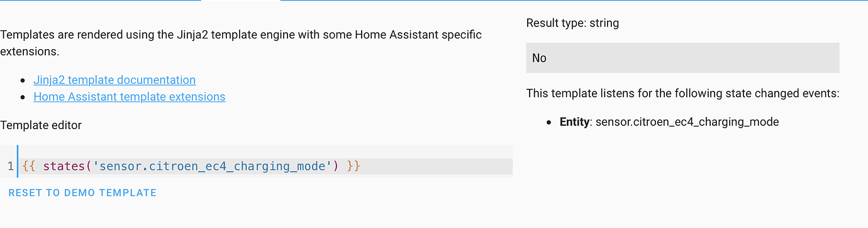The height and width of the screenshot is (228, 868).
Task: Click the 'This template listens' description text
Action: (683, 94)
